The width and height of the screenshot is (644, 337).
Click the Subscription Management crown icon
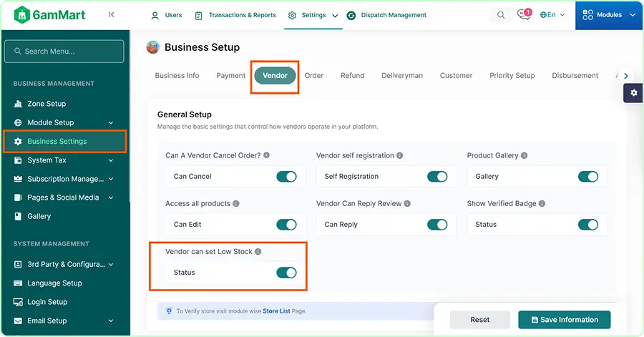18,179
